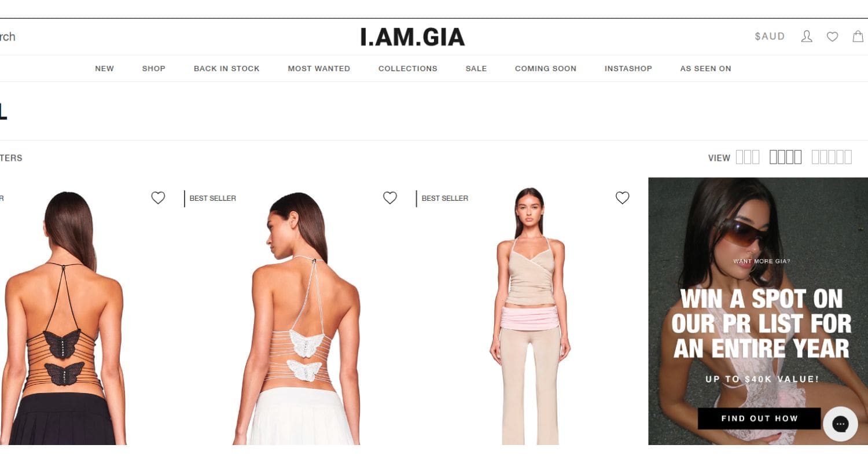Go to the SALE menu item
Image resolution: width=868 pixels, height=463 pixels.
coord(476,68)
